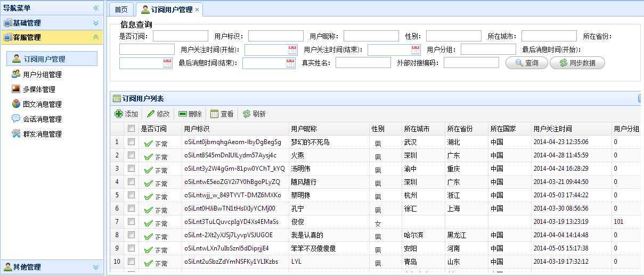Viewport: 644px width, 276px height.
Task: Click the 群发消息管理 tools icon
Action: [x=16, y=133]
